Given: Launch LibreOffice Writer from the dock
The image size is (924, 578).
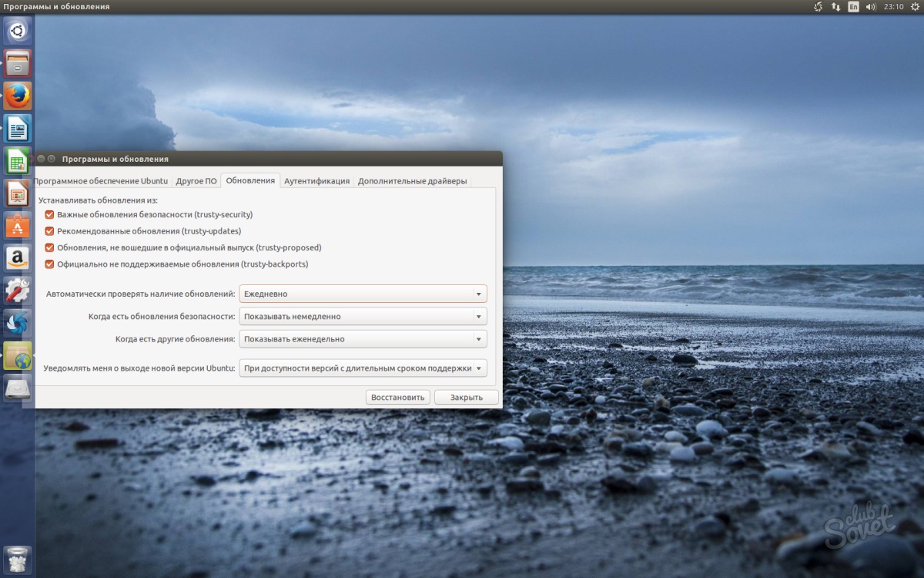Looking at the screenshot, I should tap(17, 129).
